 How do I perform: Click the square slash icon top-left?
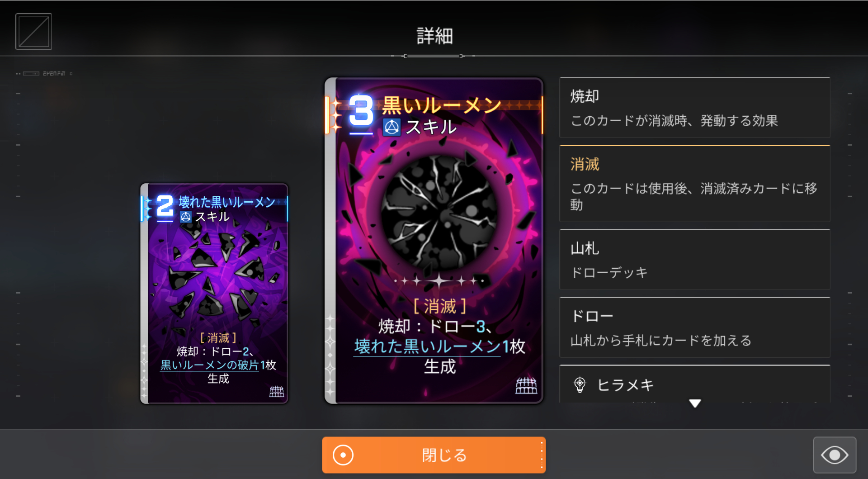34,31
